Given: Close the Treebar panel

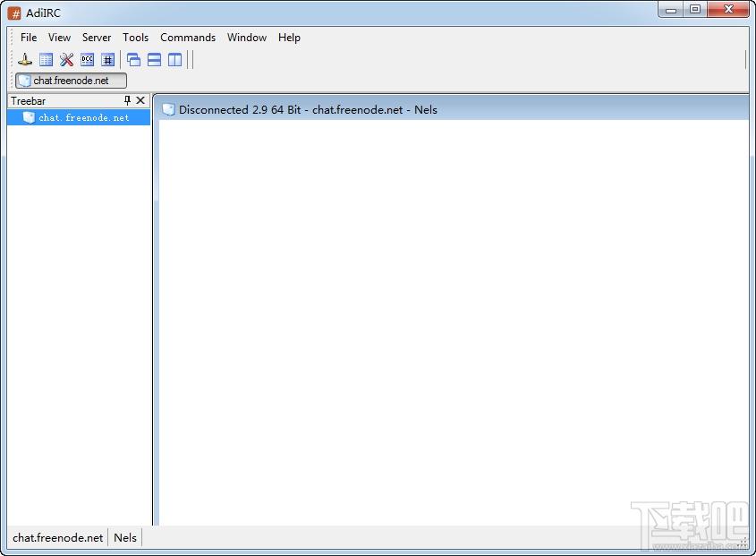Looking at the screenshot, I should click(x=140, y=100).
